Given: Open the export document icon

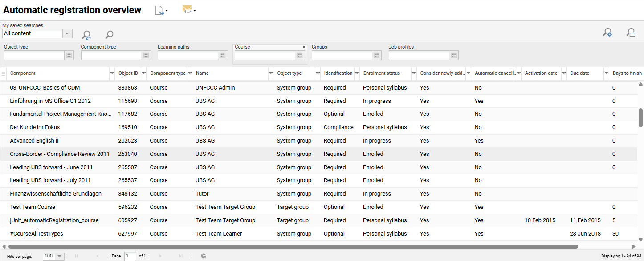Looking at the screenshot, I should pos(159,10).
